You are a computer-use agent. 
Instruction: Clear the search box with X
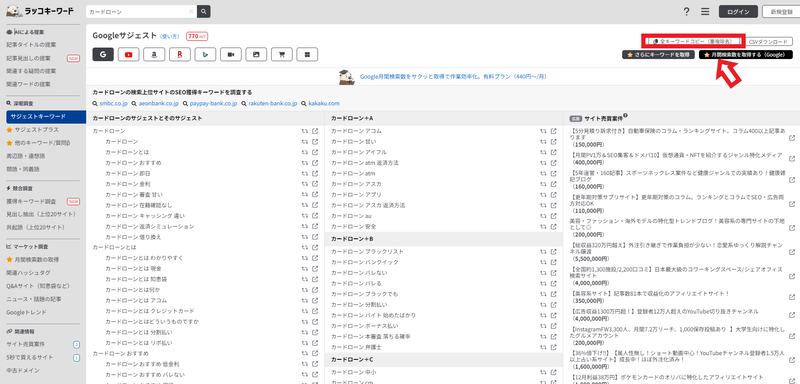coord(191,11)
